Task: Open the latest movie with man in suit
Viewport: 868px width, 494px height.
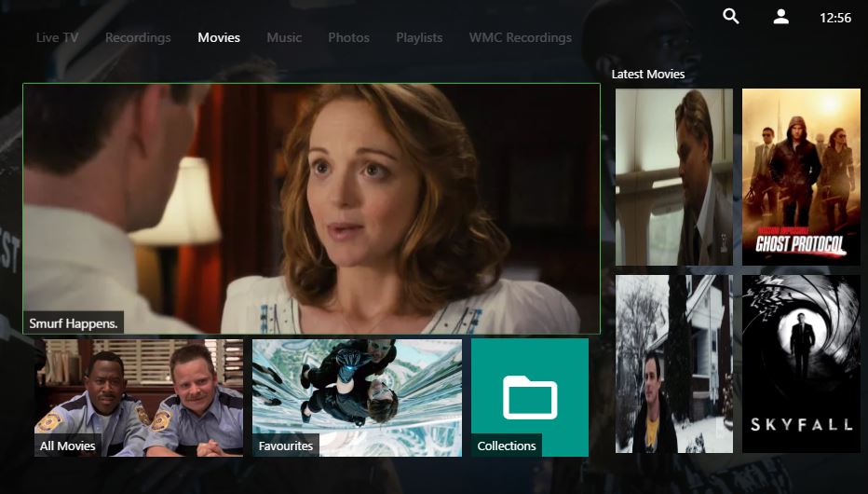Action: point(674,177)
